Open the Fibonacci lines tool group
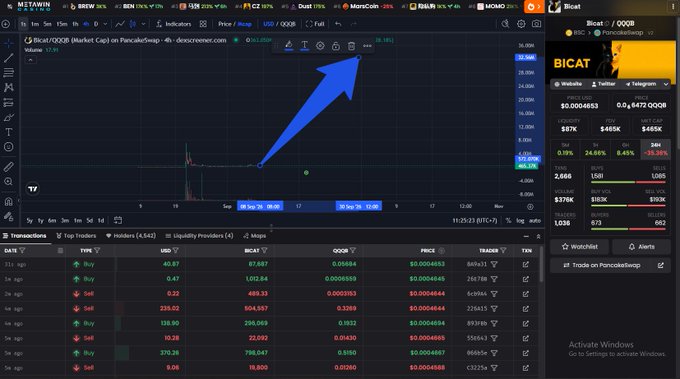This screenshot has height=379, width=680. tap(8, 72)
